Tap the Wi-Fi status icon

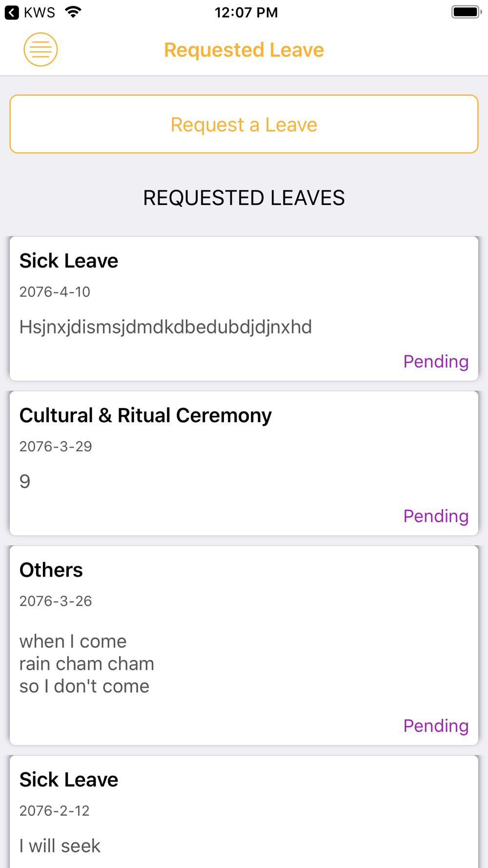tap(73, 12)
